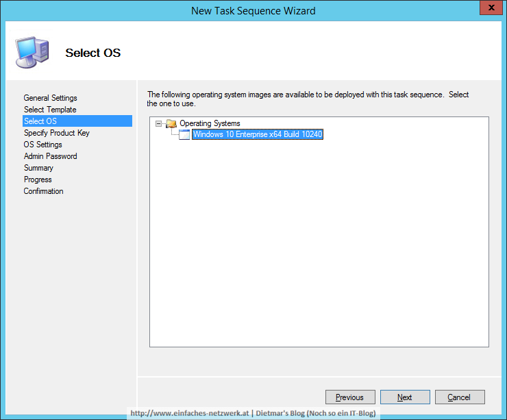Go to General Settings step
The width and height of the screenshot is (507, 420).
tap(51, 98)
